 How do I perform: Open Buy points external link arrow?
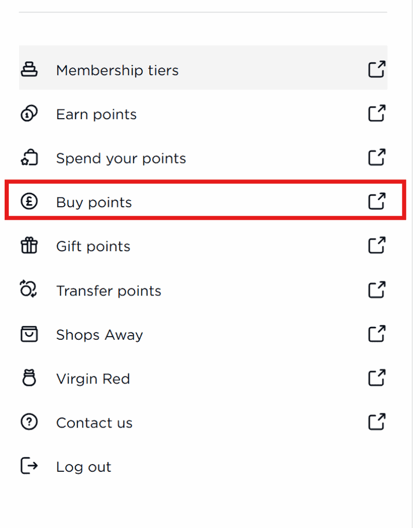tap(377, 202)
